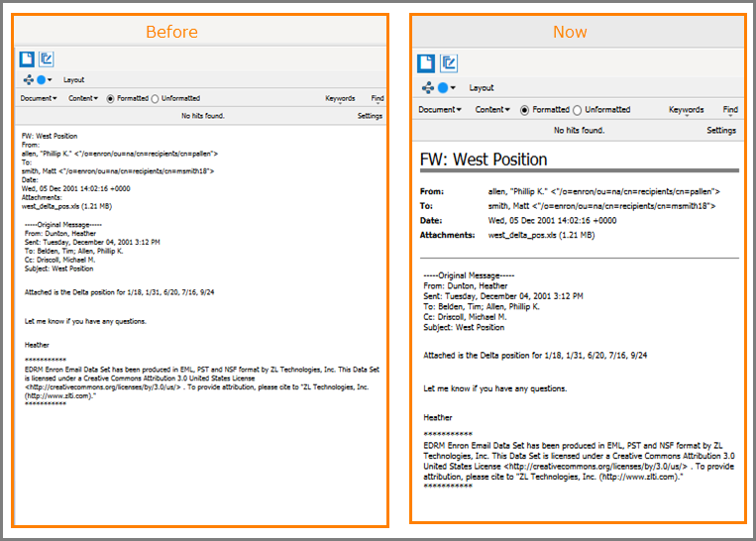This screenshot has height=541, width=756.
Task: Open the blue circle dropdown in Before panel
Action: tap(45, 80)
